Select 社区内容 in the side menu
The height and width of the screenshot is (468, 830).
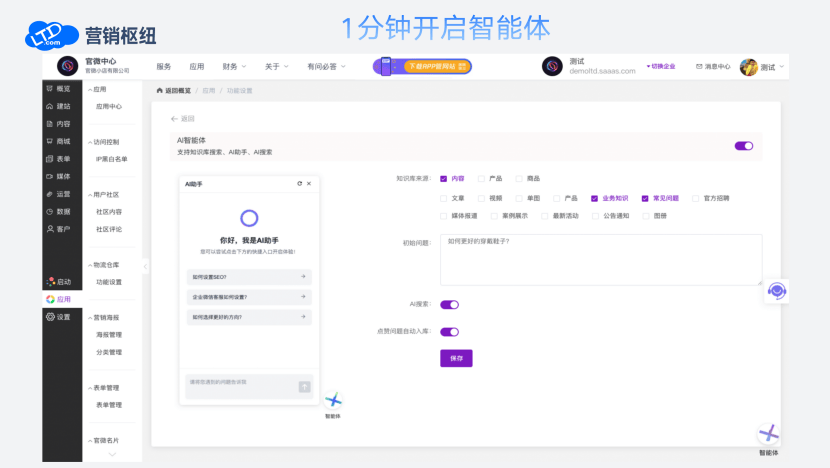point(109,212)
